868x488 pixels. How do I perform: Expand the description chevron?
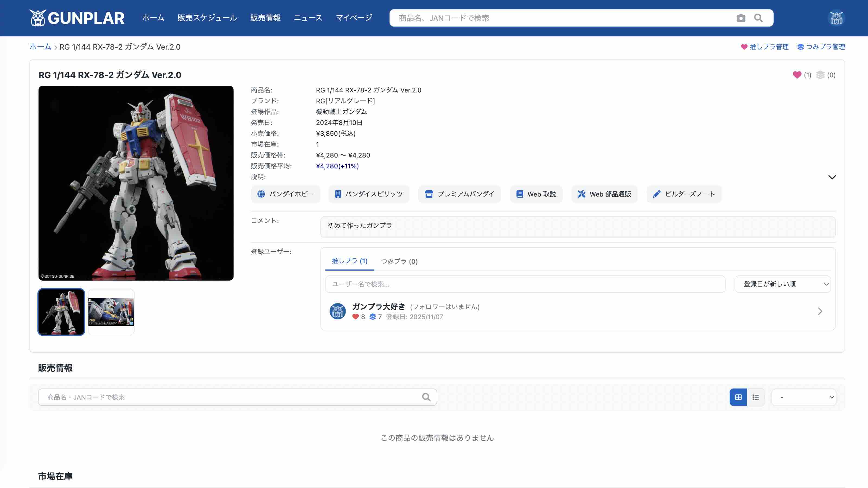click(x=832, y=177)
